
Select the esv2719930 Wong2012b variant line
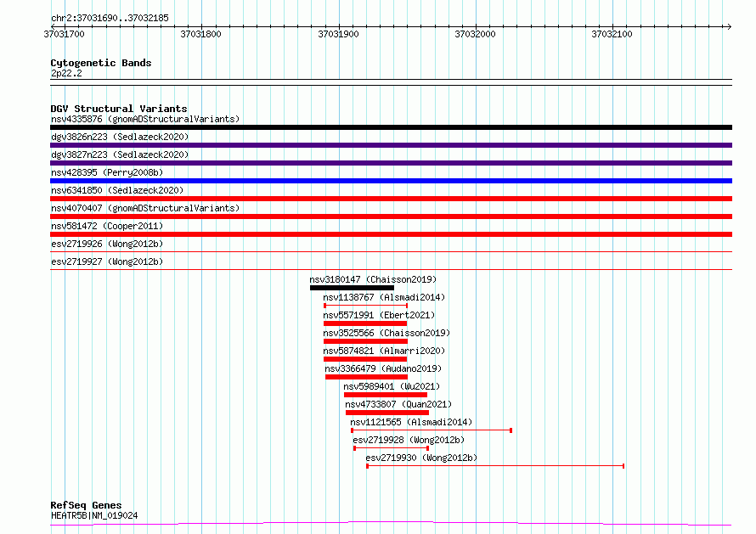coord(495,466)
